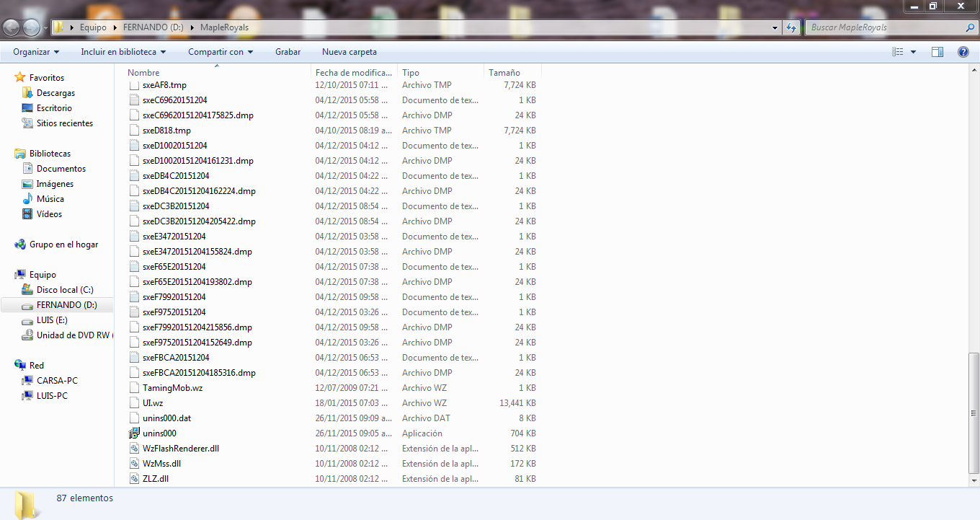The width and height of the screenshot is (980, 520).
Task: Click the UI.wz file icon
Action: [x=134, y=403]
